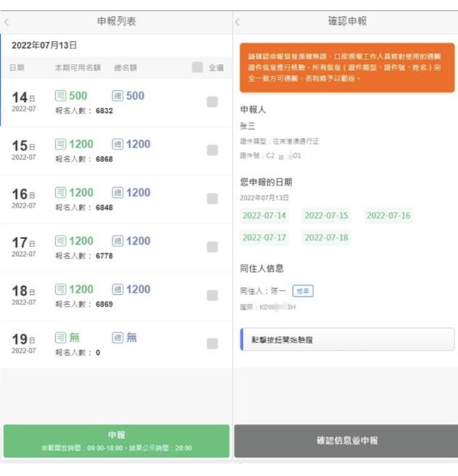The height and width of the screenshot is (476, 458).
Task: Toggle the 全選 select-all checkbox
Action: tap(197, 67)
